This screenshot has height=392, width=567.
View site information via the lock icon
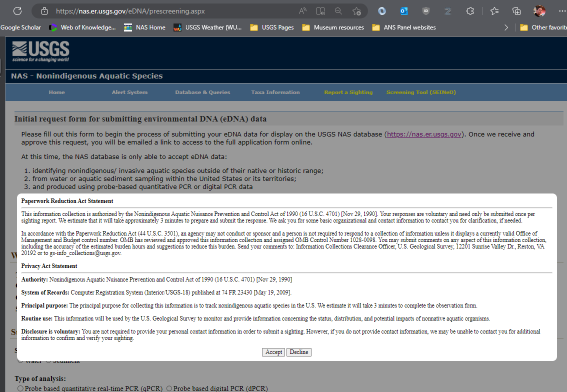coord(44,11)
